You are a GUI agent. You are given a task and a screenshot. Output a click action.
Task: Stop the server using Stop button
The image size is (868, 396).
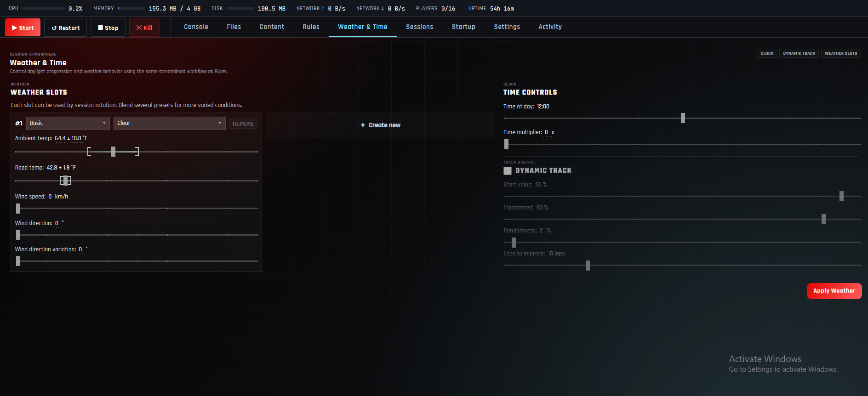click(108, 28)
